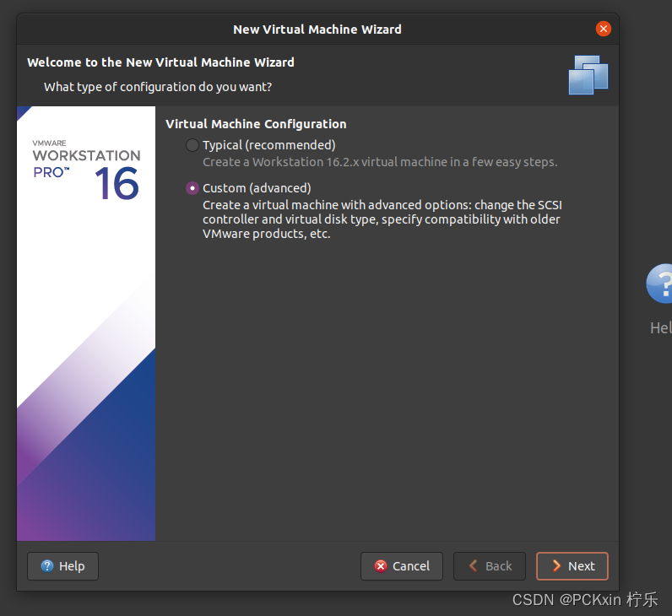672x616 pixels.
Task: Click the red X icon on Cancel
Action: [381, 566]
